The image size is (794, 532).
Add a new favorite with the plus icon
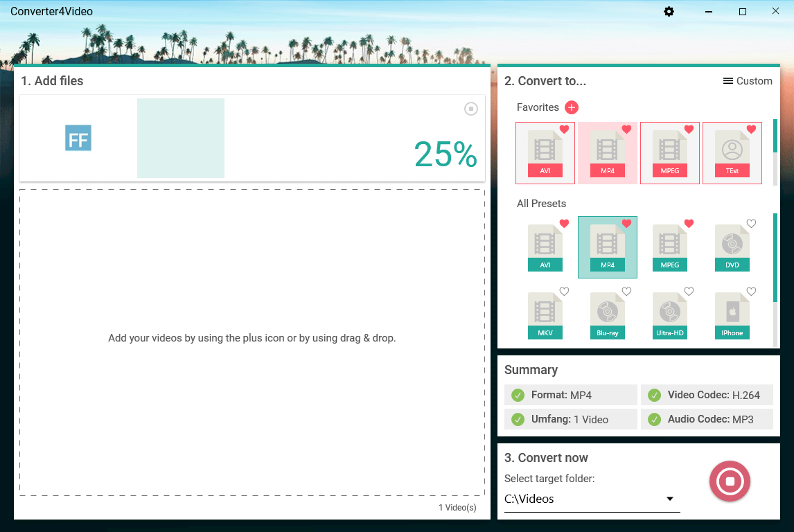[x=572, y=107]
